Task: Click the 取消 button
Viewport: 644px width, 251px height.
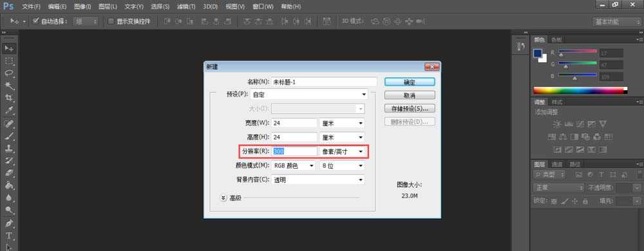Action: (410, 95)
